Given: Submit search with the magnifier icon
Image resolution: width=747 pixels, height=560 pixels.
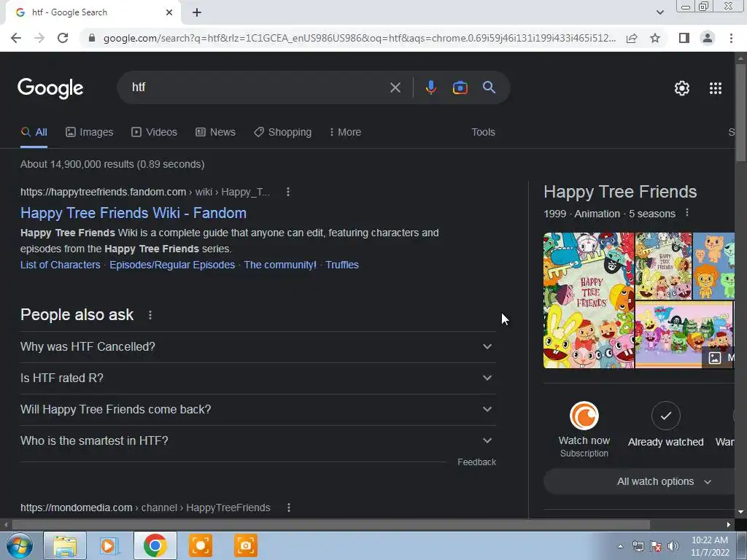Looking at the screenshot, I should click(x=489, y=87).
